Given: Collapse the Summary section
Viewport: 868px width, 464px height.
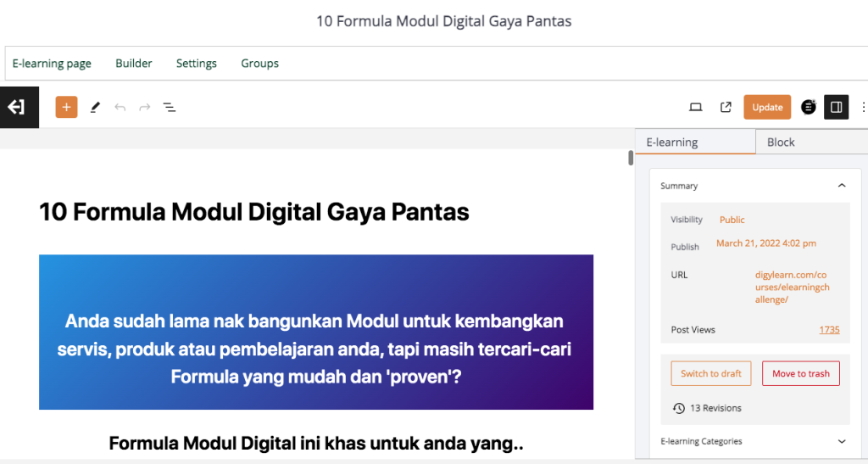Looking at the screenshot, I should [841, 186].
